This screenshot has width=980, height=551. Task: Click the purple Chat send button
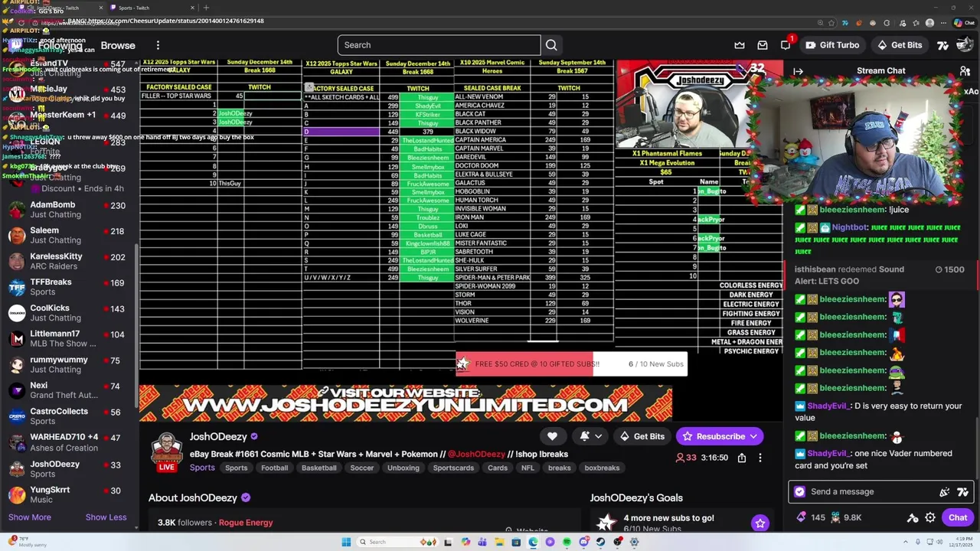pyautogui.click(x=958, y=517)
